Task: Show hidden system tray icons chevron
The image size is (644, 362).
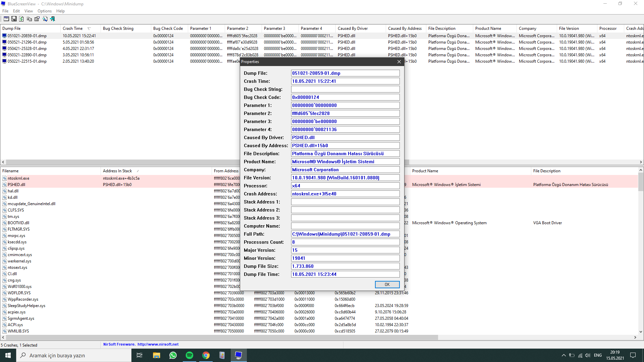Action: click(x=563, y=355)
